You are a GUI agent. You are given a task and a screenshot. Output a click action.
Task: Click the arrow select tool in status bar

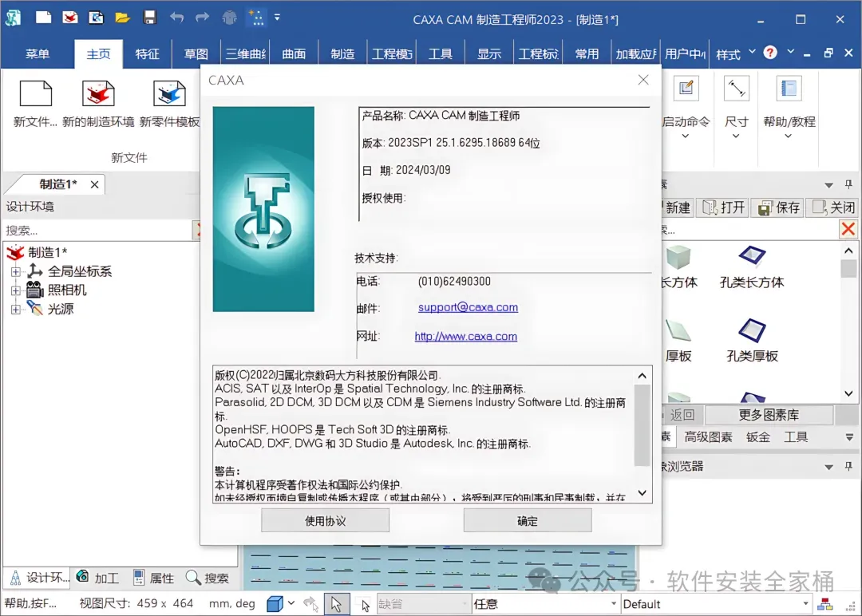(x=336, y=605)
